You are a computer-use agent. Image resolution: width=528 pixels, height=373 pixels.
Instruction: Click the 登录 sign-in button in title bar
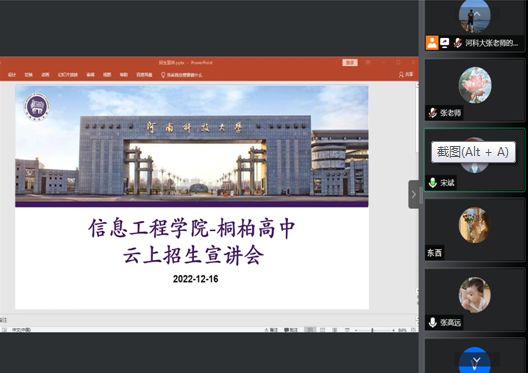[350, 62]
